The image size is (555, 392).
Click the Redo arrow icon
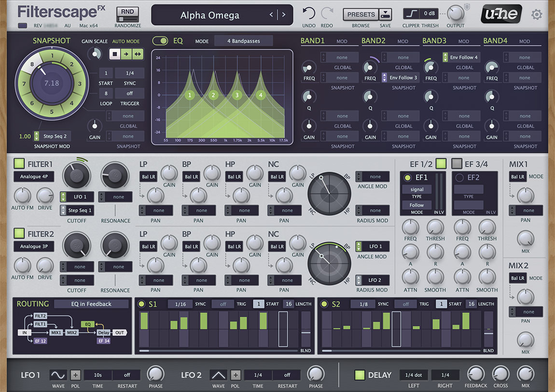click(327, 14)
